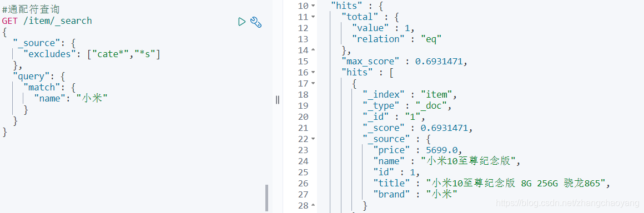The height and width of the screenshot is (213, 644).
Task: Click the "value" : 1 response line
Action: point(383,28)
